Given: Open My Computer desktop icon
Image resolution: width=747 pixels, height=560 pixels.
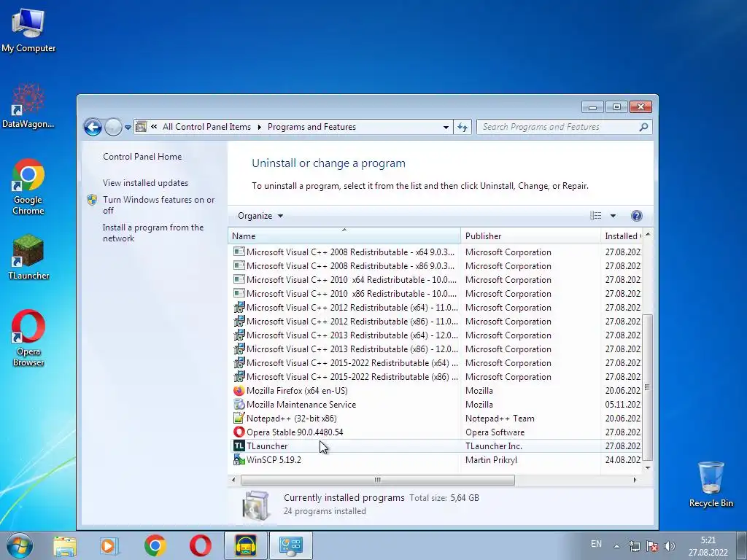Looking at the screenshot, I should pyautogui.click(x=28, y=31).
